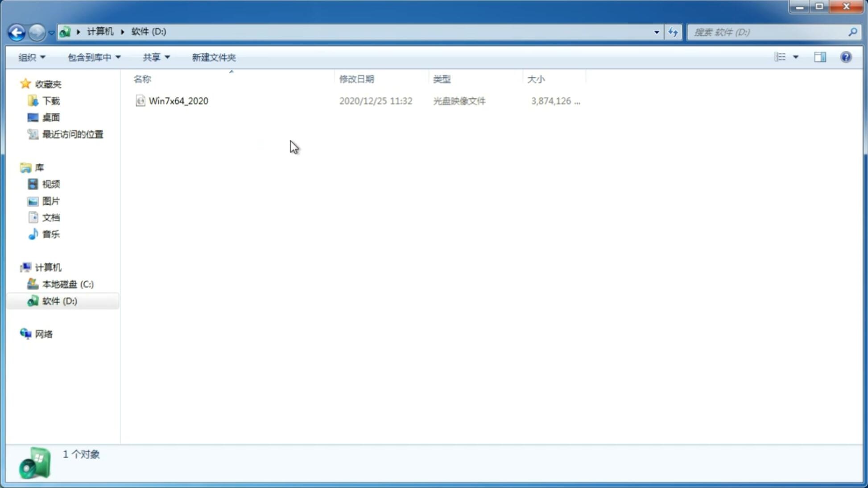
Task: Expand the 包含到库中 dropdown
Action: pos(93,57)
